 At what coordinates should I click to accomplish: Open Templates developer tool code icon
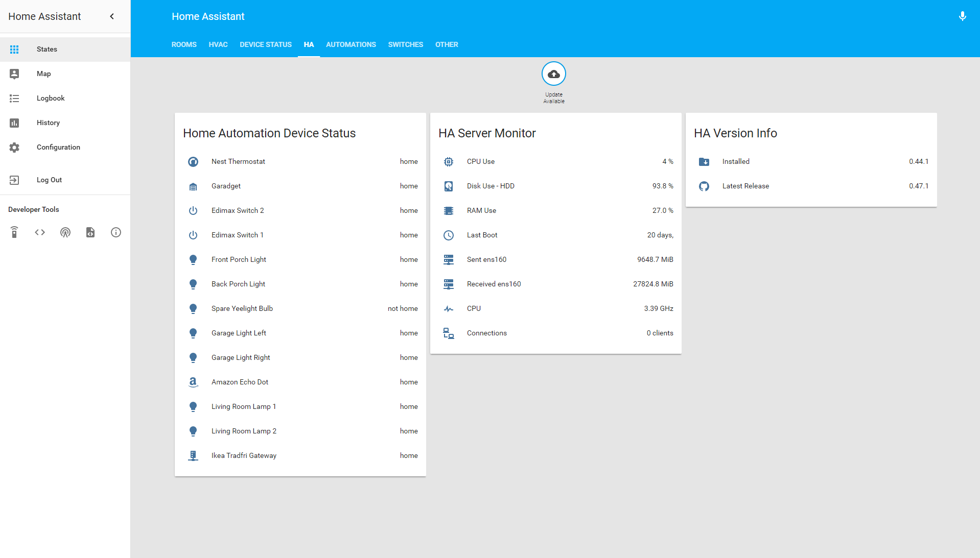40,233
